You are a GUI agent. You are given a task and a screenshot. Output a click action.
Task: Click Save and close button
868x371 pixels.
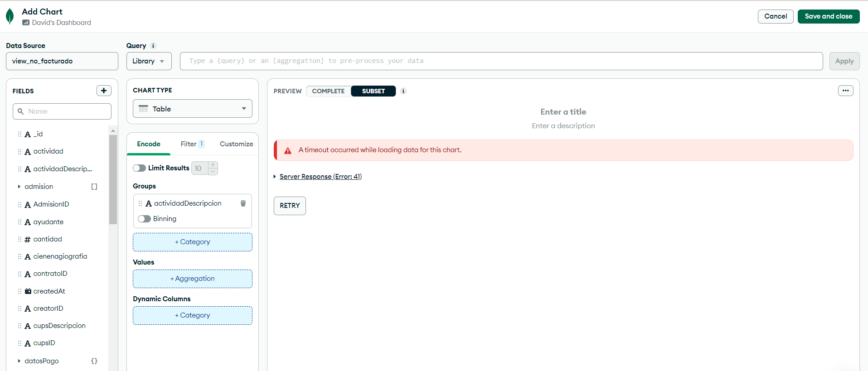(828, 16)
